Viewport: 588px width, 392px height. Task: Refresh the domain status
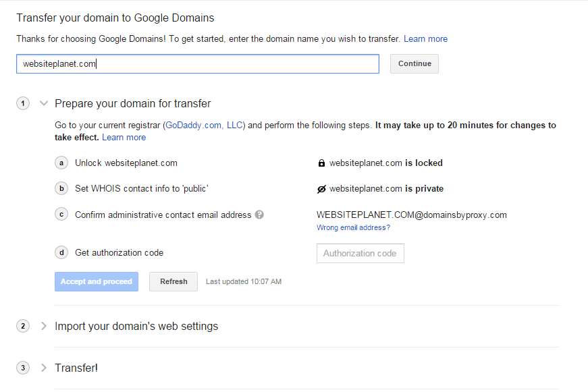click(173, 281)
